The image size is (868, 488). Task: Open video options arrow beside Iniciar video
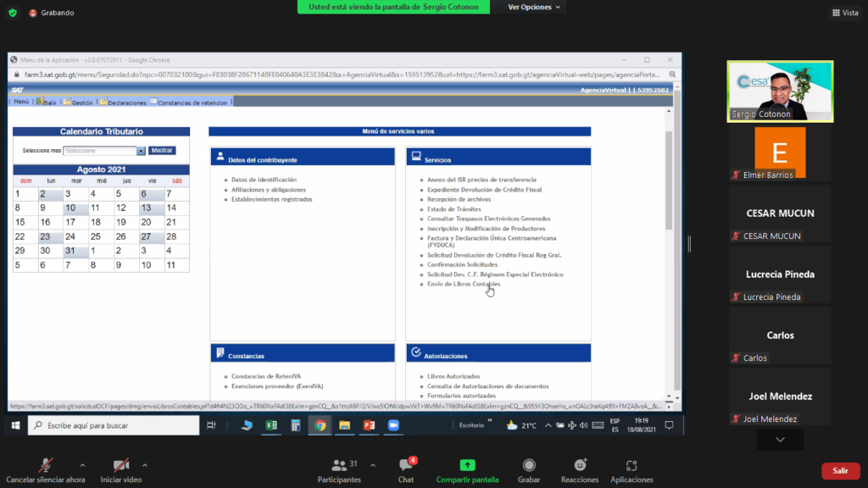tap(145, 465)
